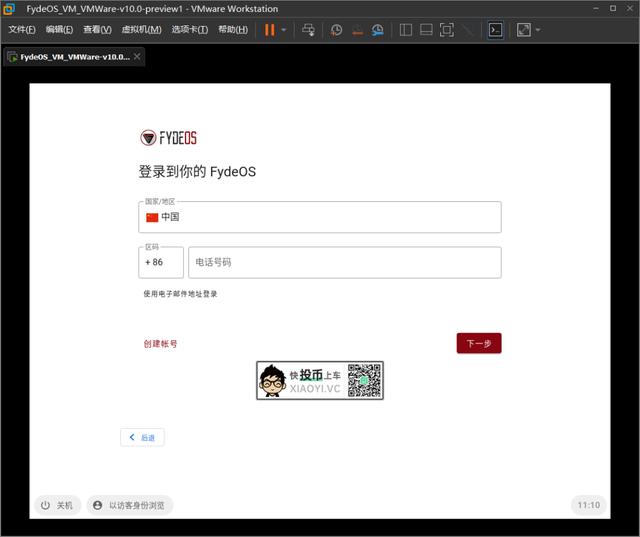Open the 虚拟机(M) menu
The image size is (640, 537).
click(x=142, y=29)
